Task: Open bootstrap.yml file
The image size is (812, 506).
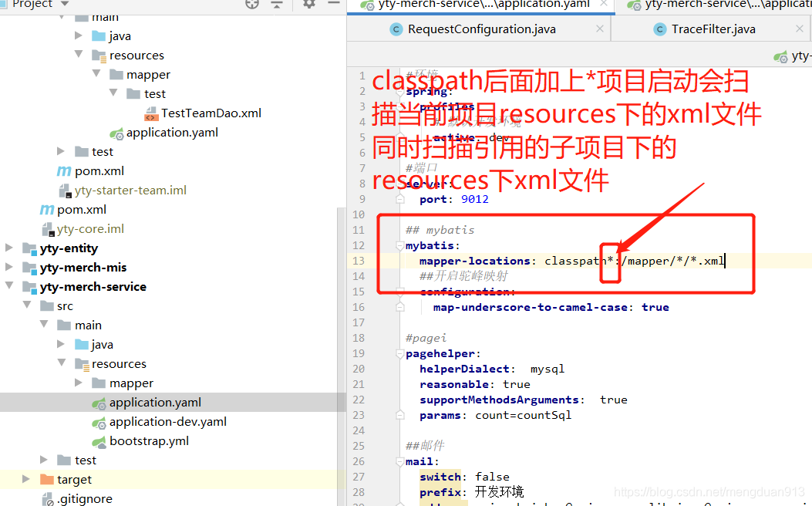Action: tap(149, 441)
